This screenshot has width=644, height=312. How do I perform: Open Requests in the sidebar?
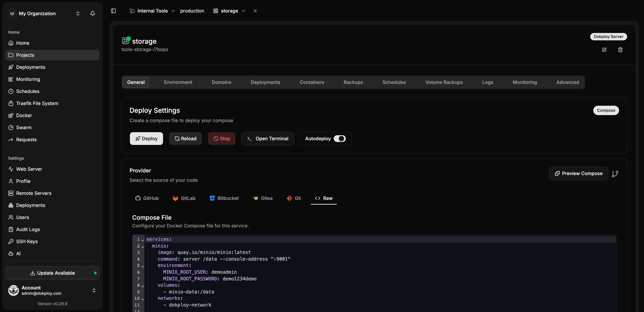(52, 140)
